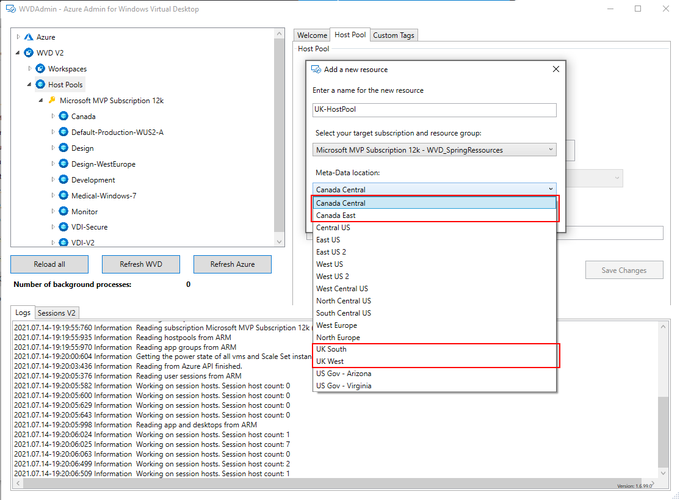Switch to the Welcome tab

coord(312,35)
